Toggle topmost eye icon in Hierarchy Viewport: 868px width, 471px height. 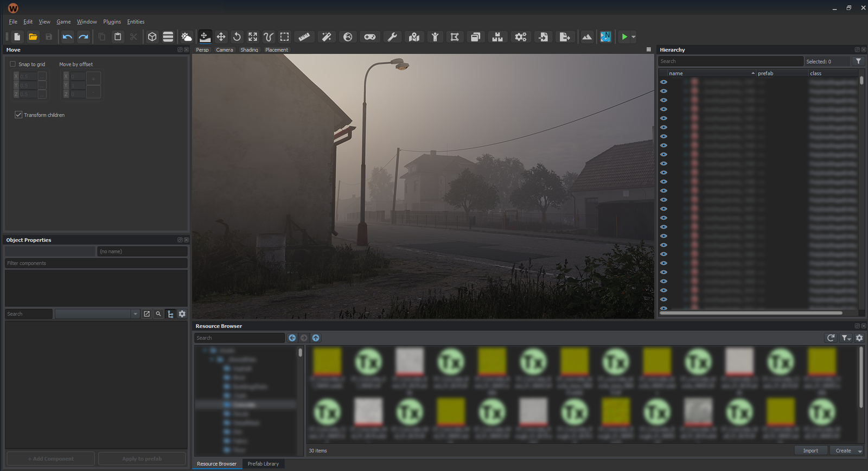click(663, 82)
